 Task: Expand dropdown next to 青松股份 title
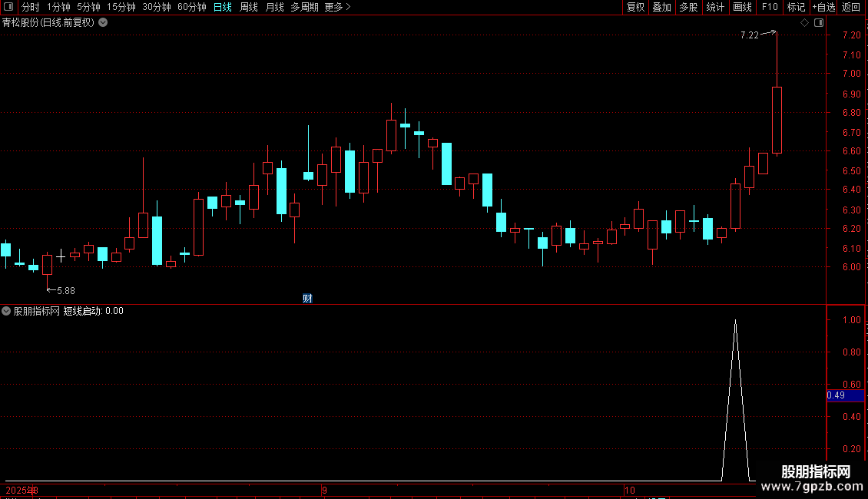[x=103, y=23]
